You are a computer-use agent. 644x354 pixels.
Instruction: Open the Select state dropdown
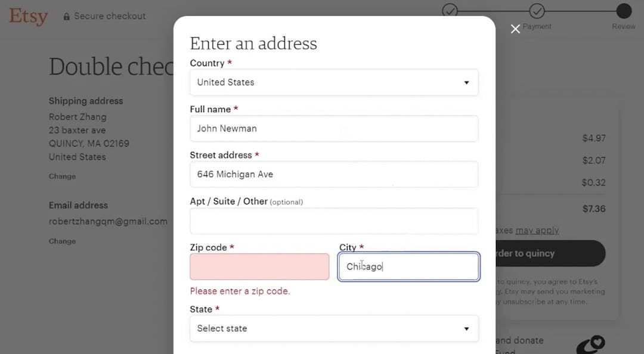click(334, 328)
